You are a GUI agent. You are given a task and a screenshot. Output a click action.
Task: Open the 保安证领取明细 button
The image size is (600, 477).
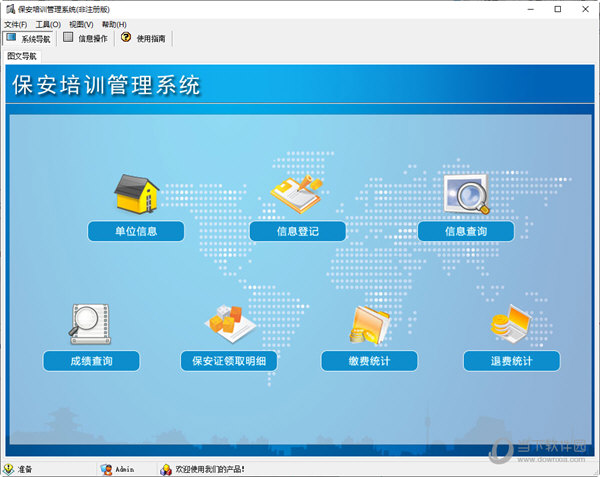(229, 361)
